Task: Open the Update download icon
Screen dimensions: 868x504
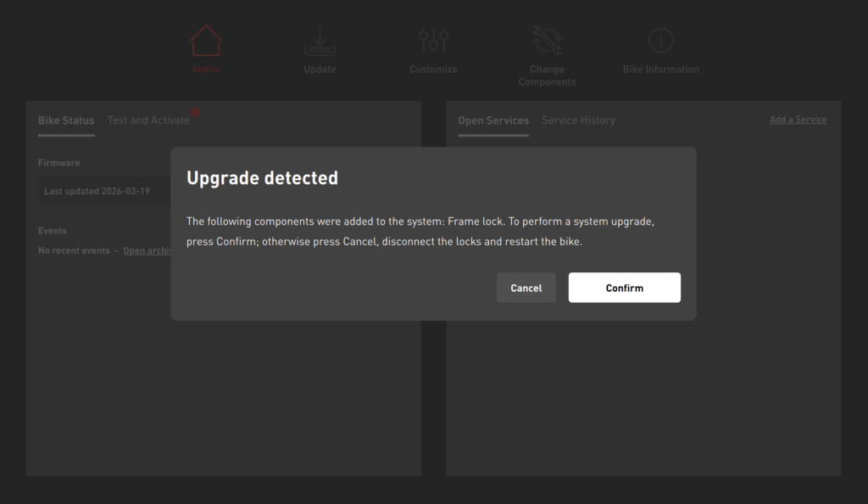Action: tap(320, 41)
